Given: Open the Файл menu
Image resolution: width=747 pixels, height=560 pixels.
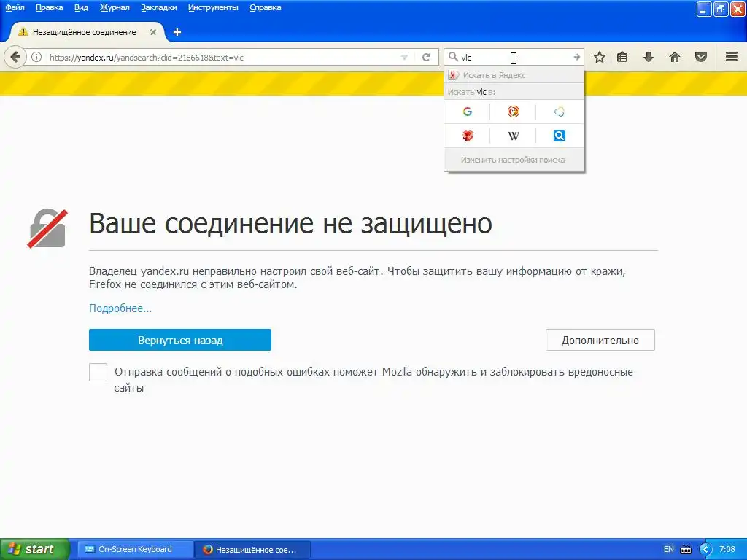Looking at the screenshot, I should click(15, 7).
